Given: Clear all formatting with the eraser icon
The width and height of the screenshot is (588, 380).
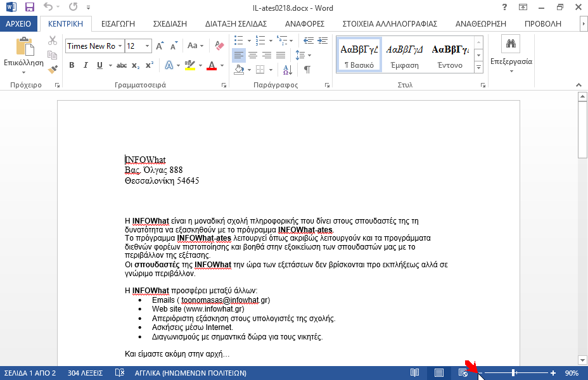Looking at the screenshot, I should 219,46.
